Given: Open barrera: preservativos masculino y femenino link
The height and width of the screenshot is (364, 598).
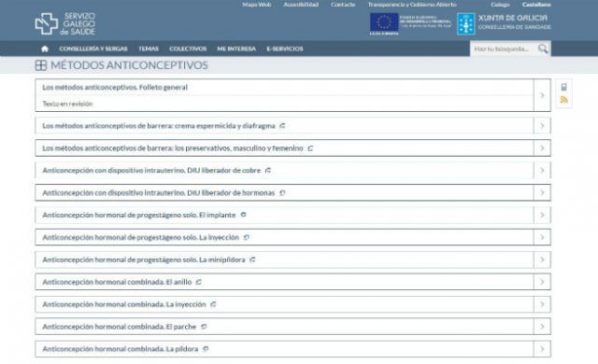Looking at the screenshot, I should [x=173, y=148].
